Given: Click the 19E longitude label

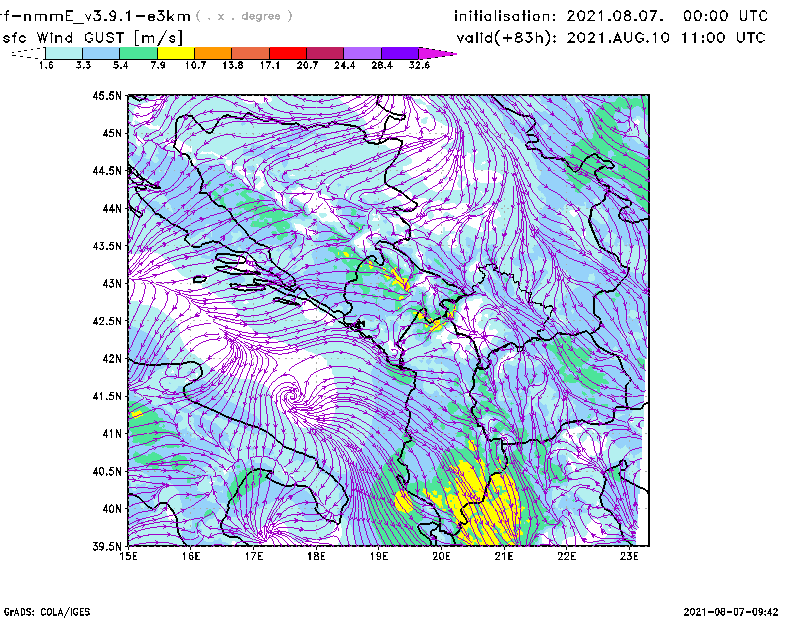Looking at the screenshot, I should (x=379, y=556).
